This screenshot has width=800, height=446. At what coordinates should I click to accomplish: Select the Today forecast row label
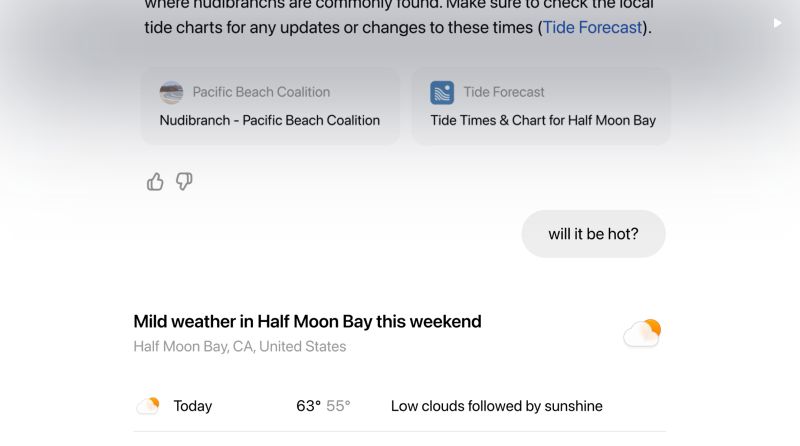(x=192, y=406)
